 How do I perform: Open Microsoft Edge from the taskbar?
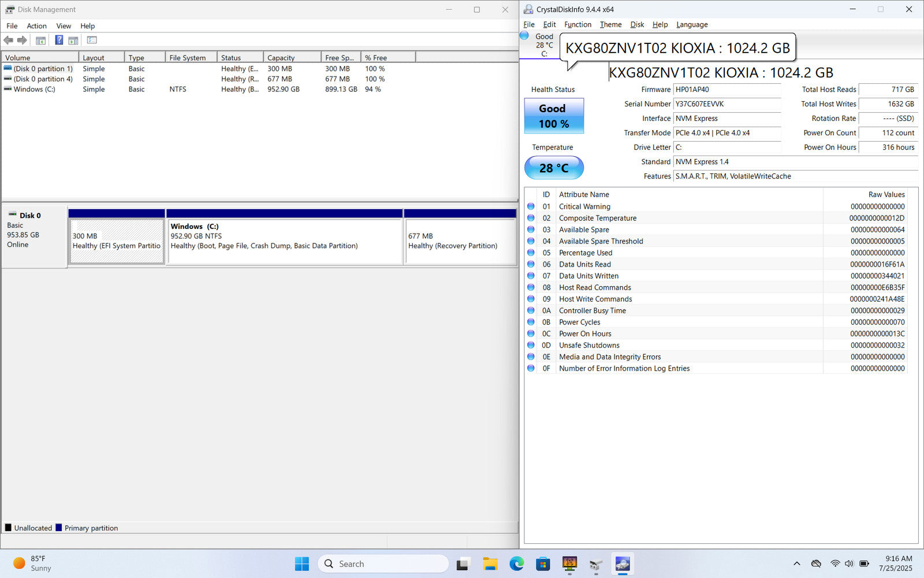point(516,564)
